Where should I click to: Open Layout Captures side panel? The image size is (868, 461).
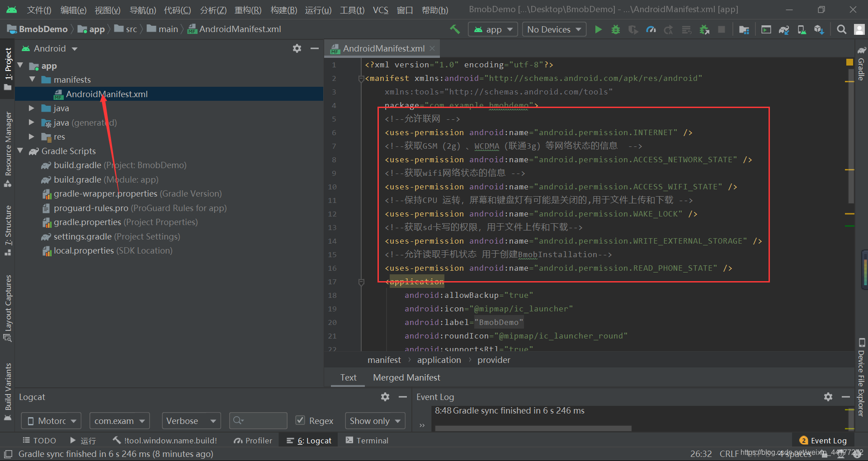click(8, 308)
